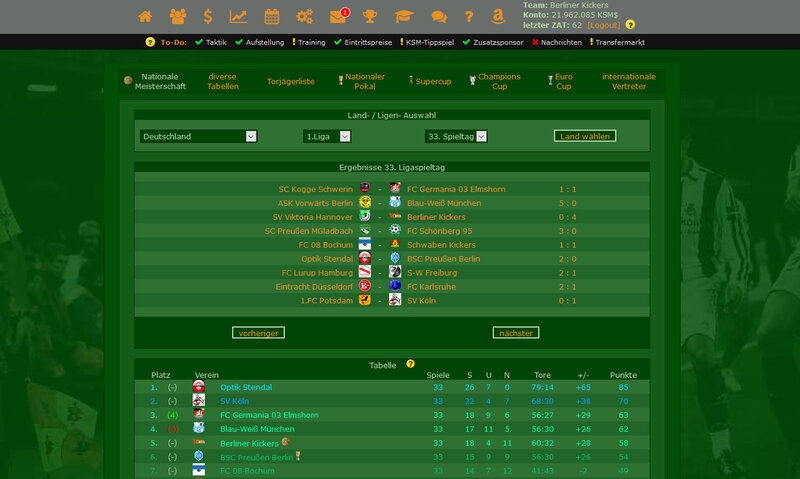Click FC Germania 03 Elmshorn in table
This screenshot has width=800, height=479.
(x=269, y=415)
